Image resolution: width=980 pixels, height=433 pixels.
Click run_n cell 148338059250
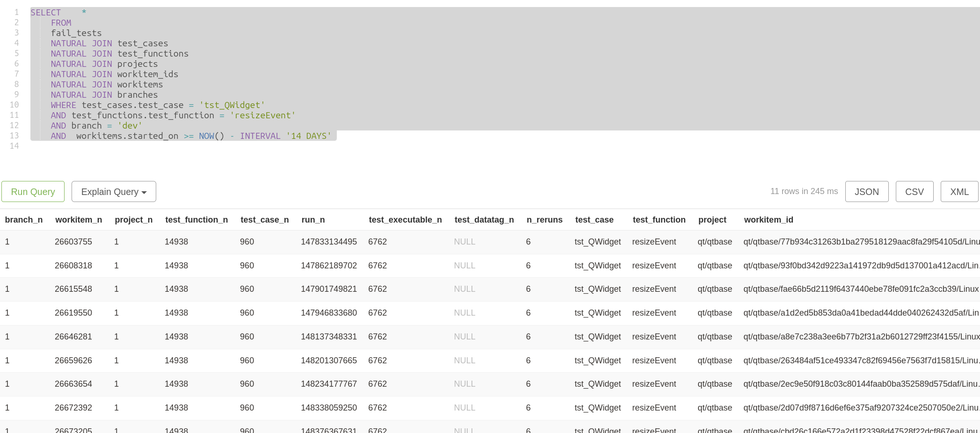click(x=329, y=408)
